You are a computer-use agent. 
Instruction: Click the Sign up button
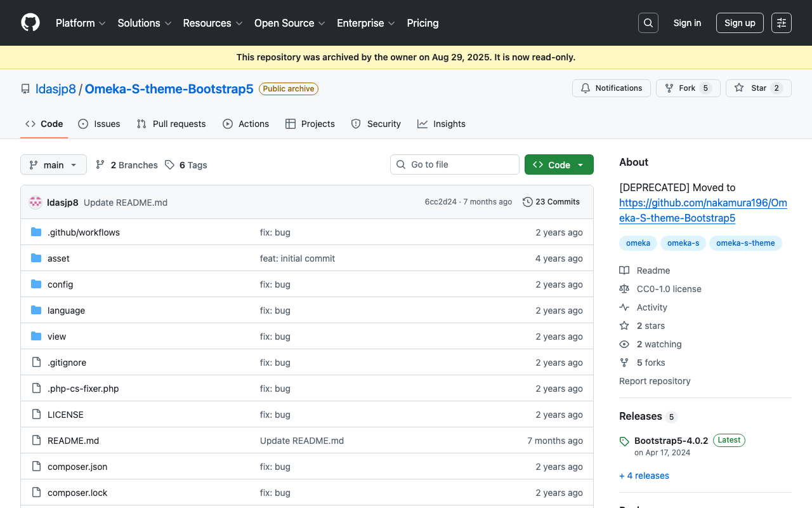click(740, 22)
